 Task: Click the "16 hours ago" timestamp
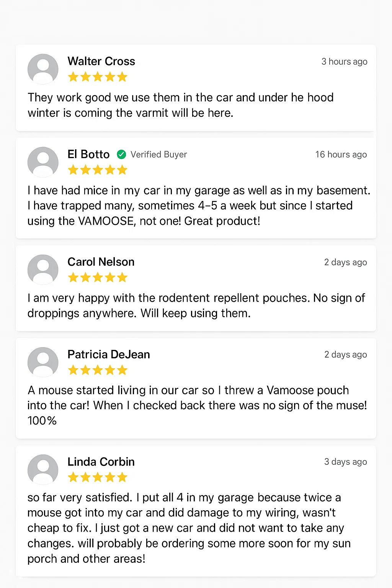click(341, 155)
